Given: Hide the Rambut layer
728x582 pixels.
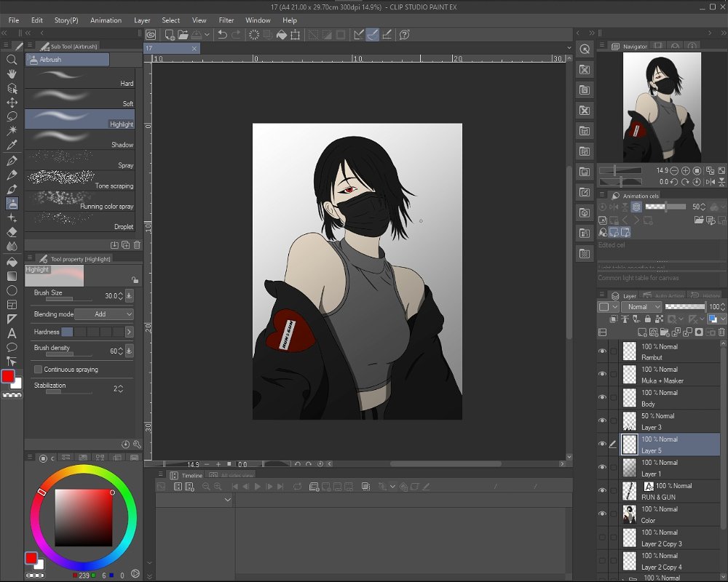Looking at the screenshot, I should [602, 351].
